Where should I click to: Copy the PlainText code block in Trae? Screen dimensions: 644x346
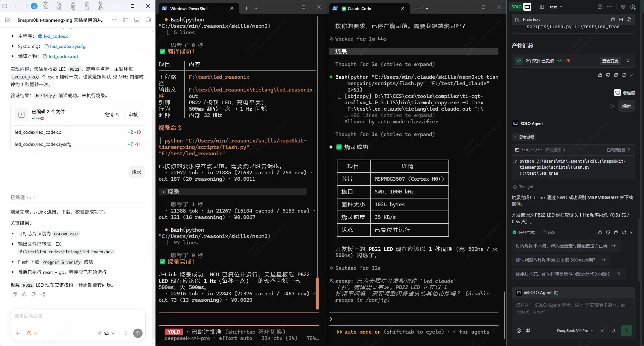point(613,19)
